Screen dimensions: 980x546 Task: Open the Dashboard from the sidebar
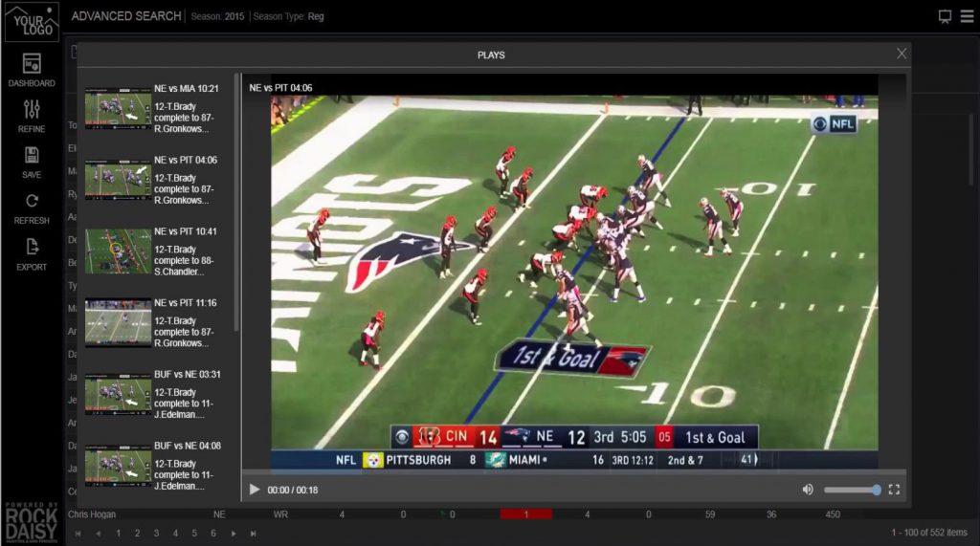coord(32,70)
